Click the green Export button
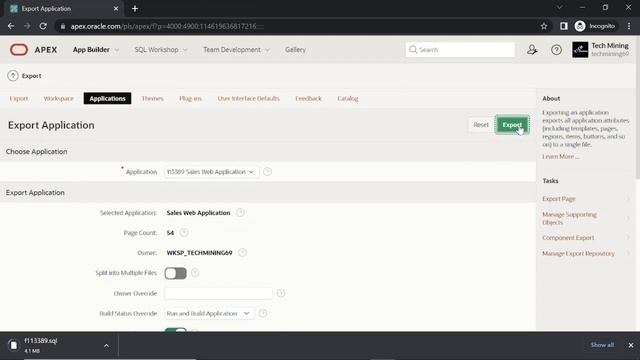This screenshot has width=640, height=360. pos(512,125)
